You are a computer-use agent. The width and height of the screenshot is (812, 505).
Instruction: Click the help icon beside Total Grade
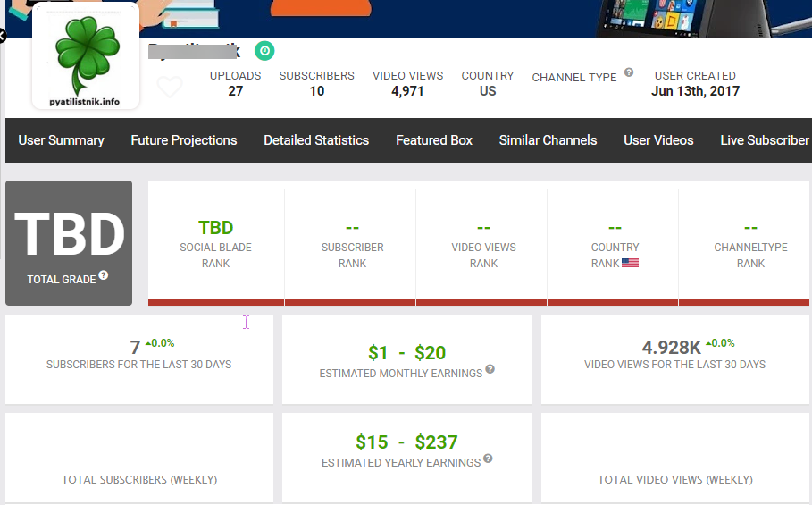coord(104,275)
